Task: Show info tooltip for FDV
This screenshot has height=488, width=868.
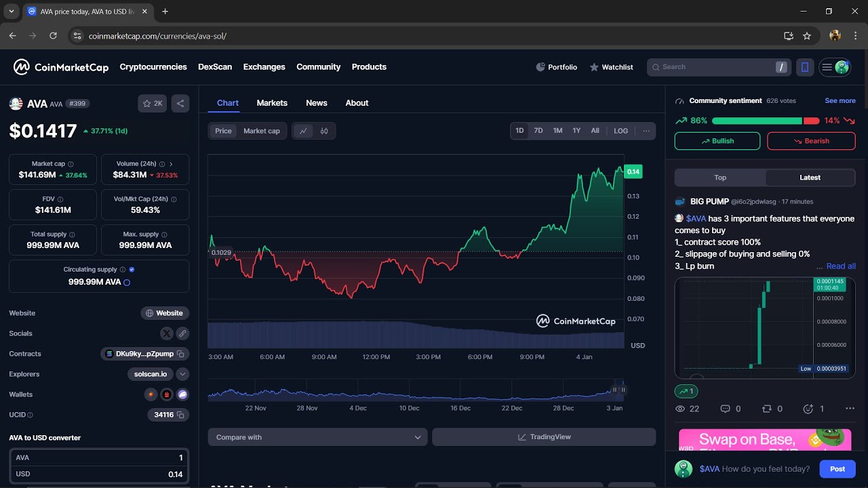Action: pyautogui.click(x=60, y=199)
